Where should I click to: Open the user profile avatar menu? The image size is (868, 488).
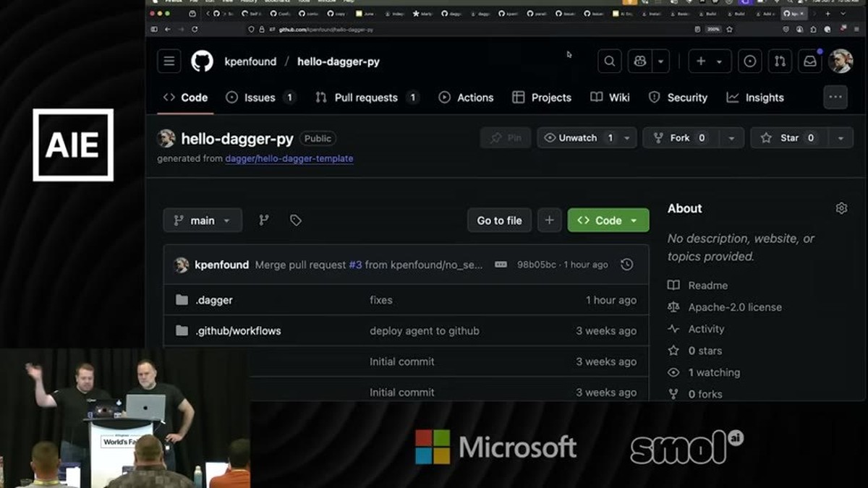click(841, 61)
